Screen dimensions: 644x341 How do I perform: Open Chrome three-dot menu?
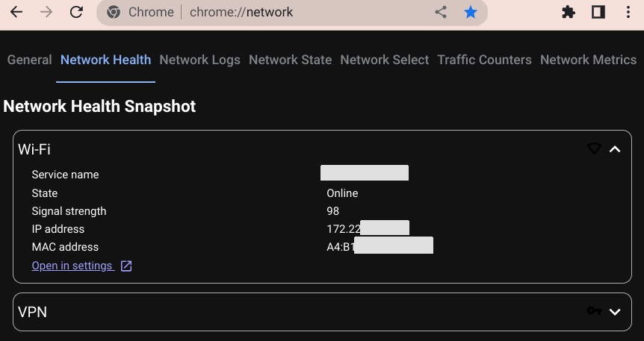[x=628, y=13]
